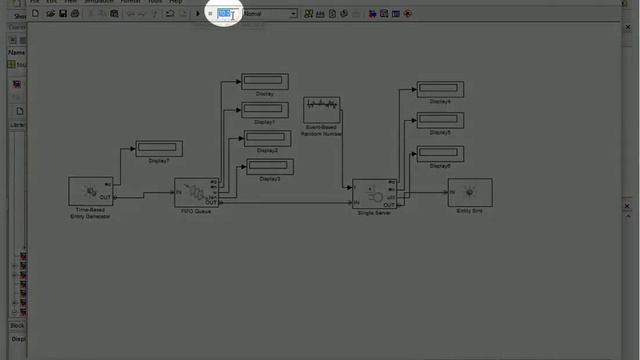Start the simulation with the play button
This screenshot has width=640, height=360.
[x=198, y=14]
